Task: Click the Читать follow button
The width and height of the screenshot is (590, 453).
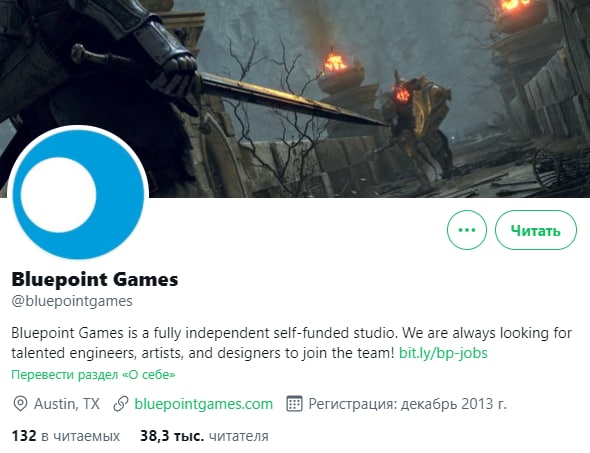Action: pos(535,230)
